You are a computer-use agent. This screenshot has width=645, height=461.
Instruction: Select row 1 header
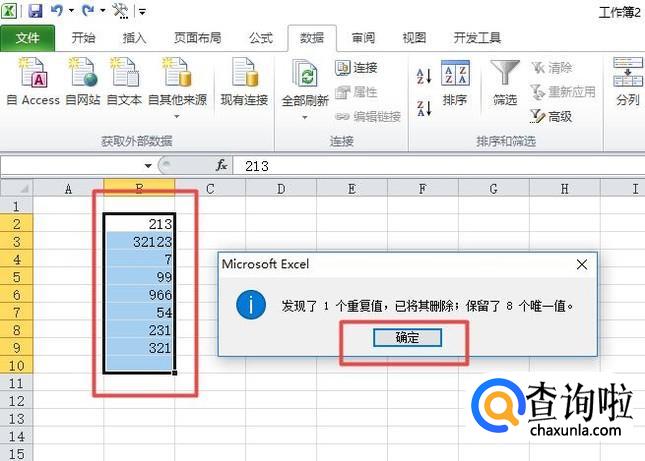pyautogui.click(x=16, y=206)
